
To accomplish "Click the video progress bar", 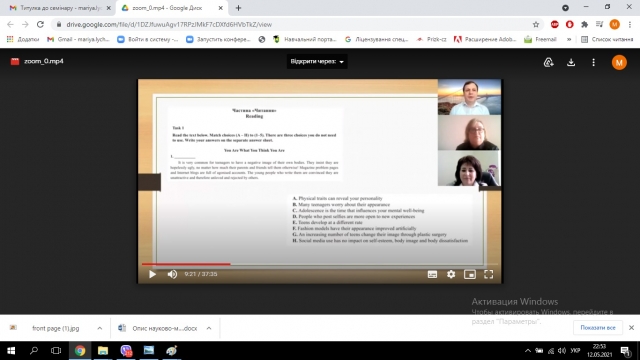I will (x=320, y=264).
